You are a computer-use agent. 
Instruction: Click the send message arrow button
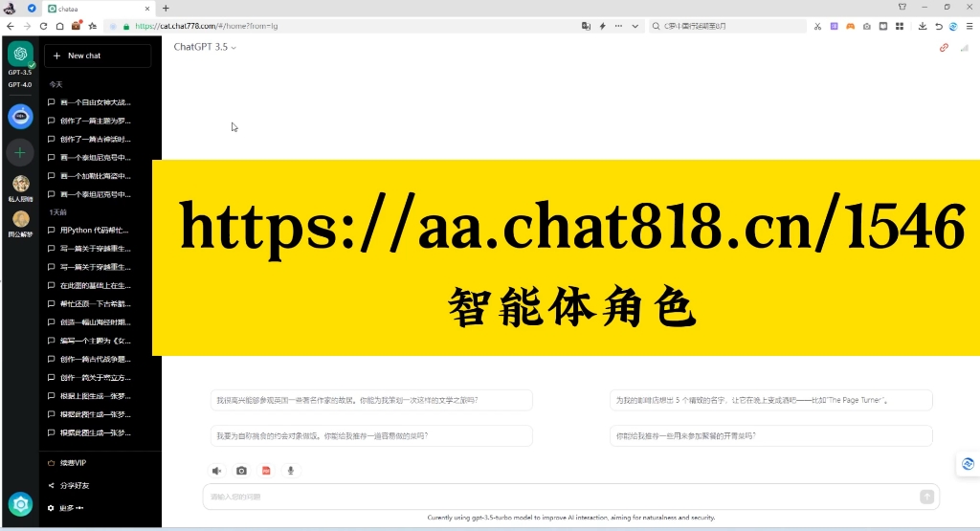(x=926, y=497)
